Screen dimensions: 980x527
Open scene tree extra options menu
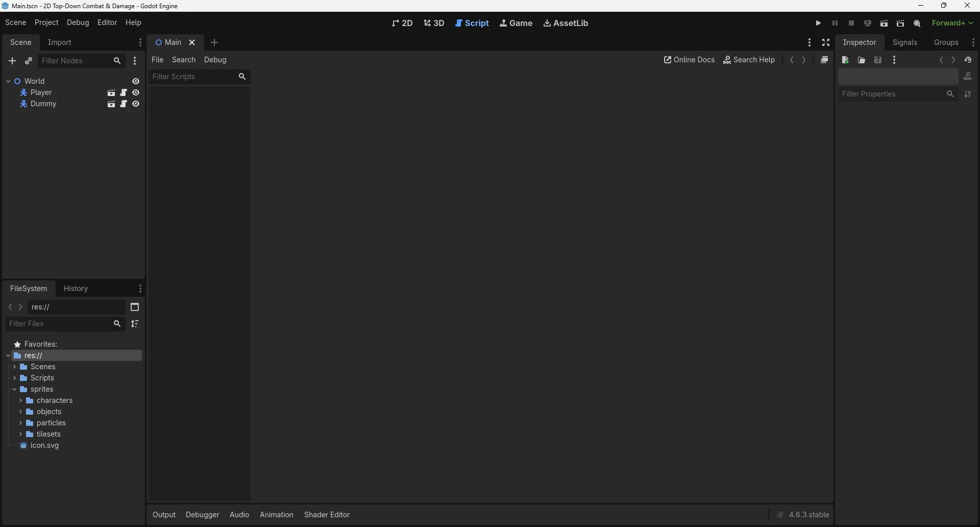pyautogui.click(x=135, y=61)
